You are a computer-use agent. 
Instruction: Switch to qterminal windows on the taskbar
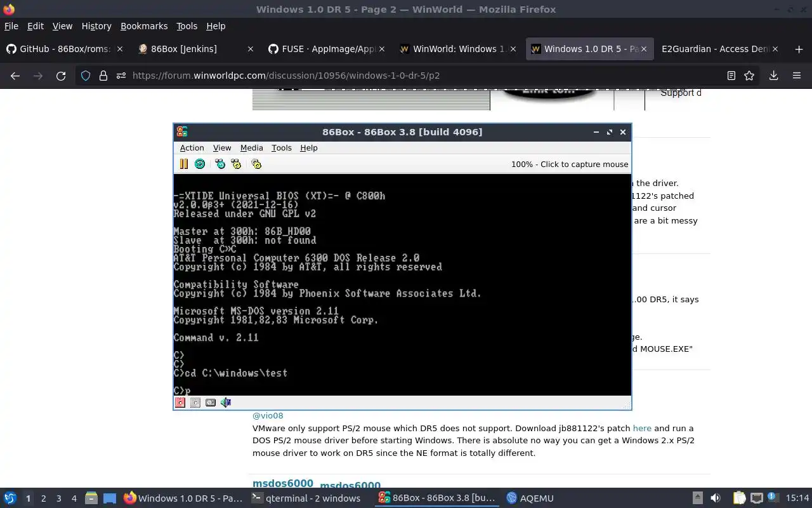coord(306,498)
